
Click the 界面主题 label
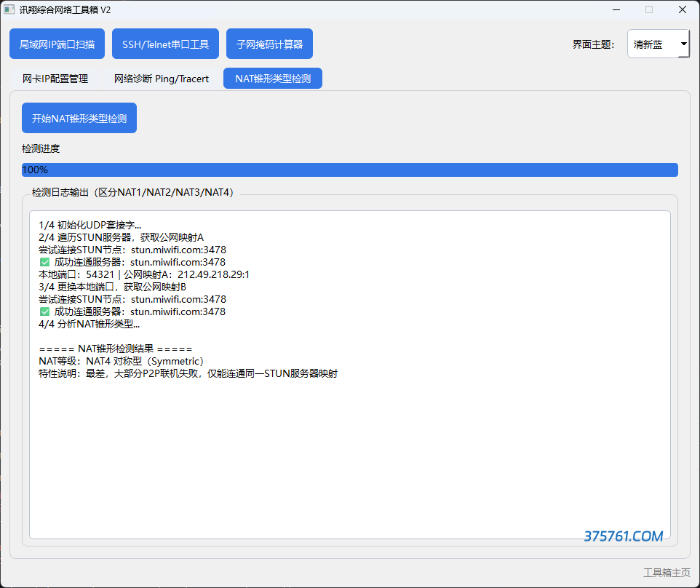[x=593, y=44]
